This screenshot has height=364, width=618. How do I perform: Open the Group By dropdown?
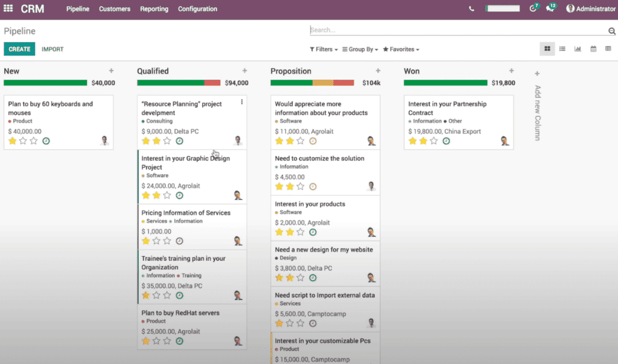[360, 49]
